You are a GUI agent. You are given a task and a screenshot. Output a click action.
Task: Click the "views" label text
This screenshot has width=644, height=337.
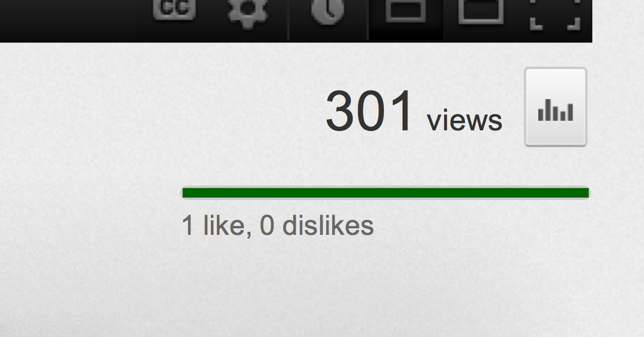pos(465,121)
